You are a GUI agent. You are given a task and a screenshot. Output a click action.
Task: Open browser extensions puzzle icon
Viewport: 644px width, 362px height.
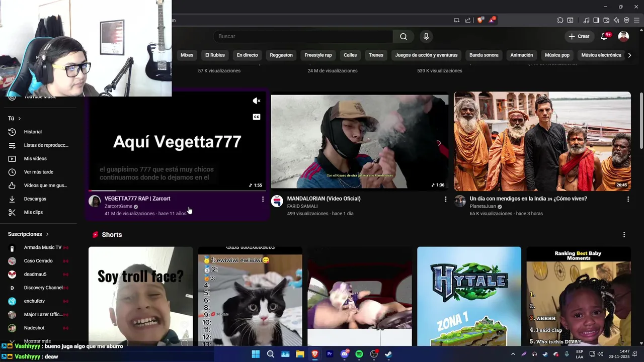(560, 20)
